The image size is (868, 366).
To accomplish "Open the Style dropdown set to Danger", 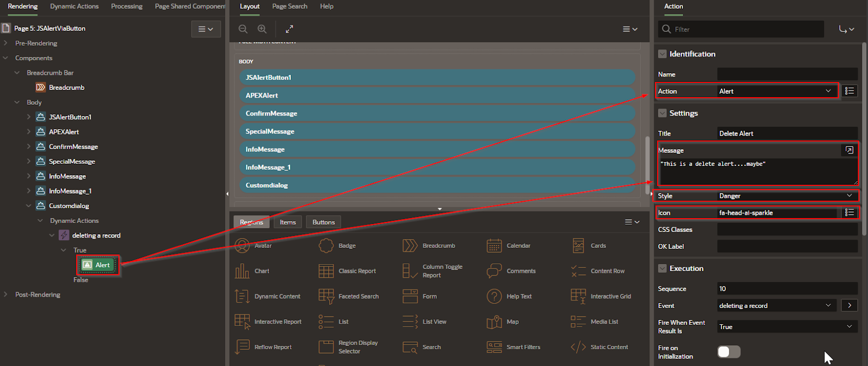I will (x=787, y=196).
